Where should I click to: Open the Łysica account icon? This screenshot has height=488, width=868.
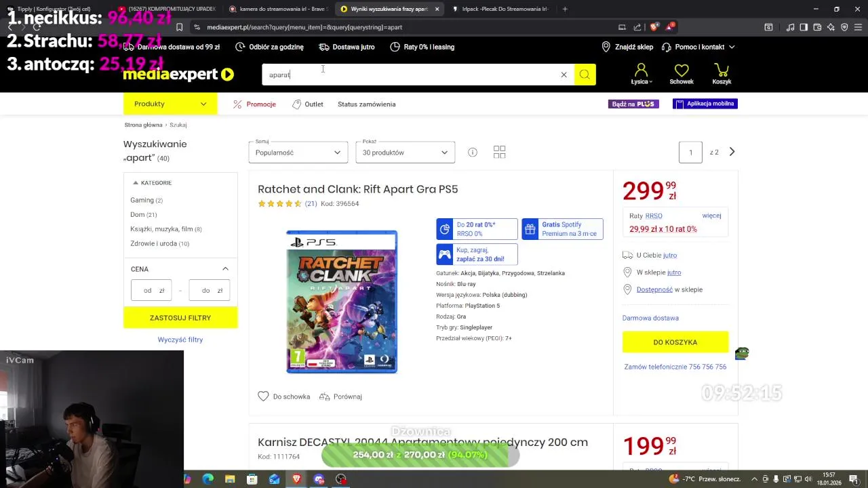tap(641, 74)
